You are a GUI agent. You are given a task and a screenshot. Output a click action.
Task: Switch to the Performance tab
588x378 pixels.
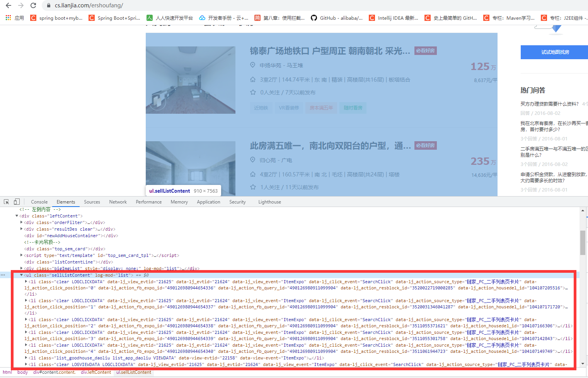pyautogui.click(x=149, y=202)
